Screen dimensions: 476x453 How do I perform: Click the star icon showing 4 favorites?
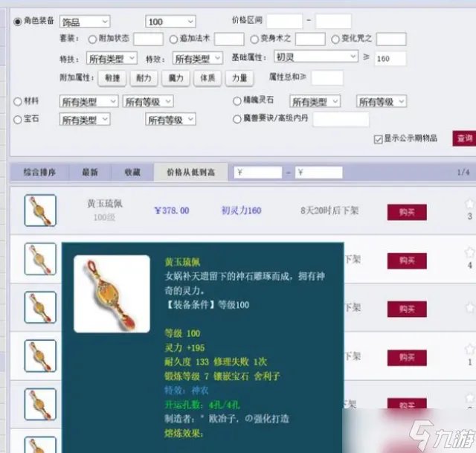pos(469,252)
